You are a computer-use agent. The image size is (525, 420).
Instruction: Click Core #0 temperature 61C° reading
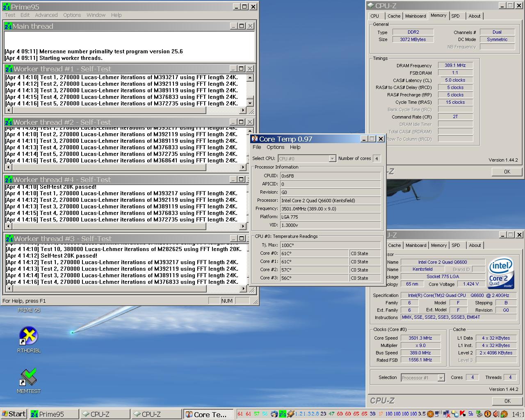314,253
